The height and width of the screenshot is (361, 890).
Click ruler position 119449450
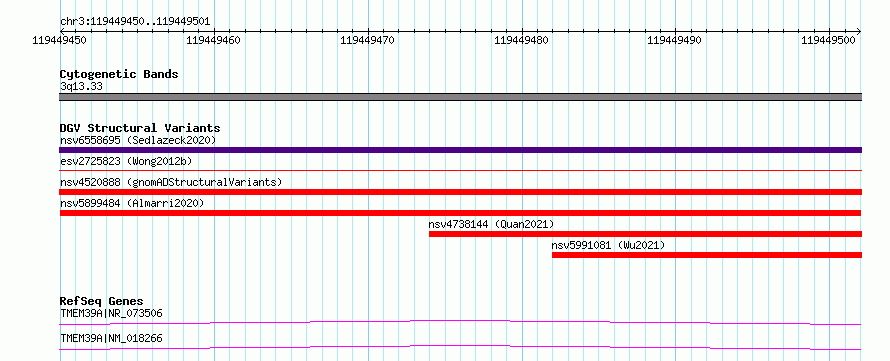coord(59,40)
